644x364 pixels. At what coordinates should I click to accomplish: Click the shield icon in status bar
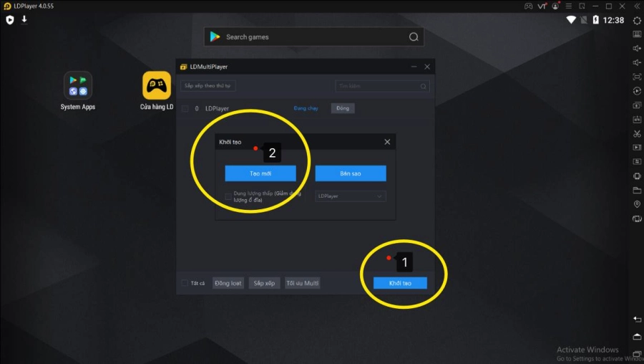pyautogui.click(x=10, y=20)
